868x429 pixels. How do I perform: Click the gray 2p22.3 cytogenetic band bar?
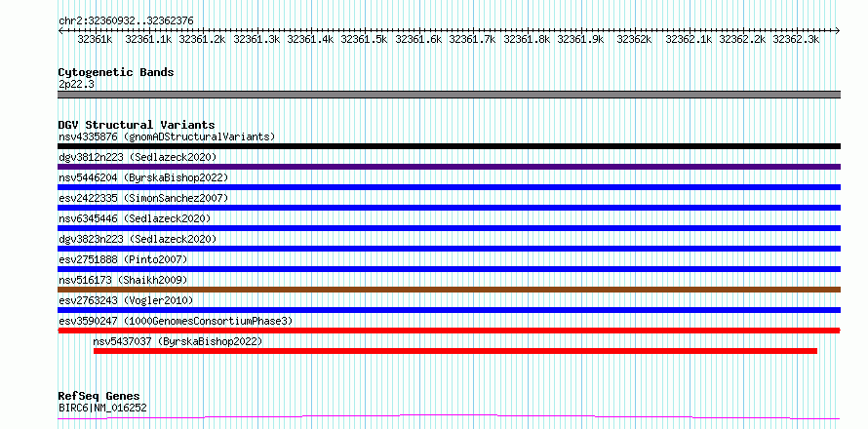tap(449, 95)
